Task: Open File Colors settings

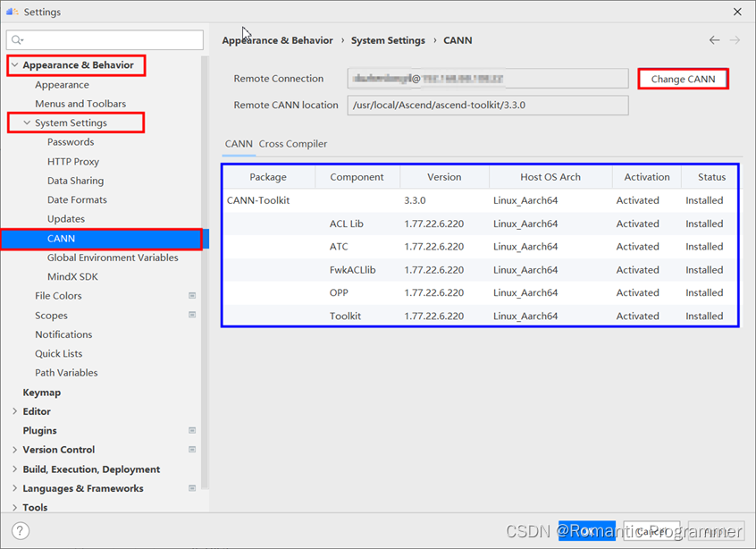Action: (x=58, y=296)
